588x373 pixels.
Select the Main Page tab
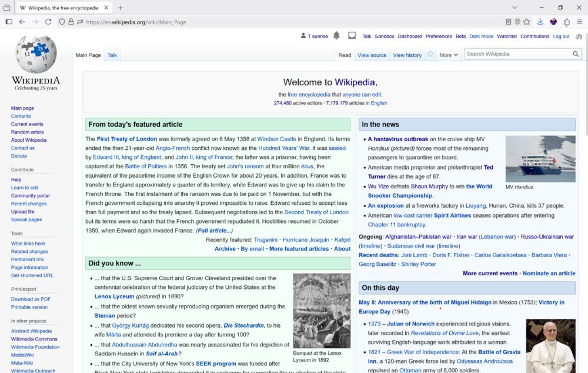coord(88,55)
